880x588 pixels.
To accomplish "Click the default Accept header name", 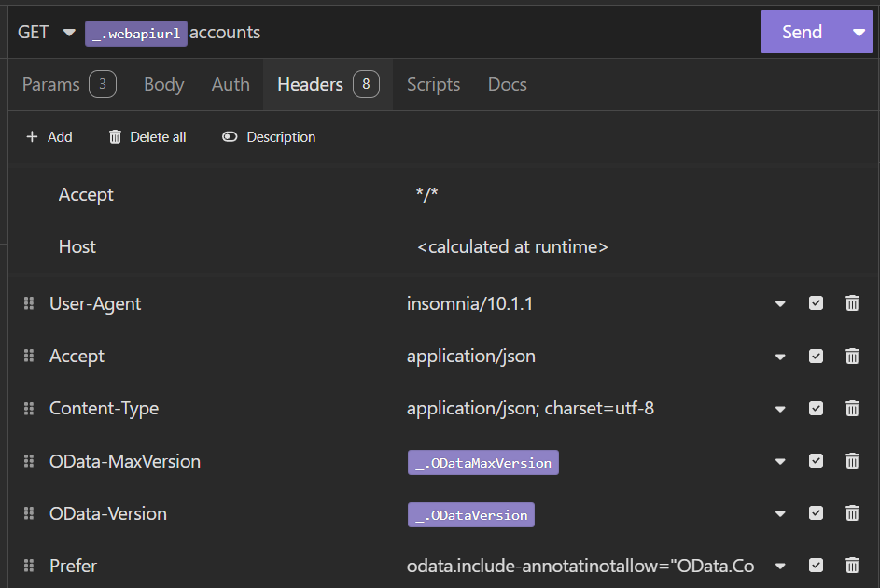I will point(86,195).
